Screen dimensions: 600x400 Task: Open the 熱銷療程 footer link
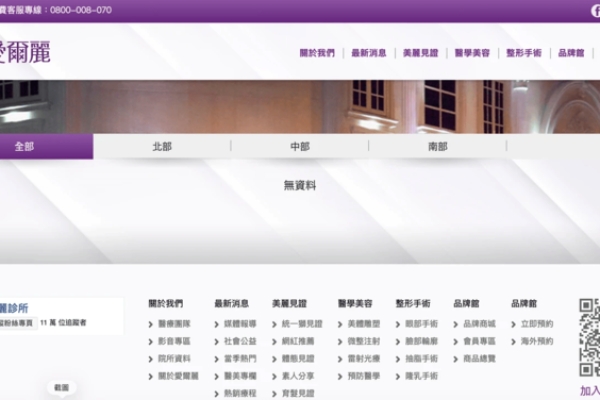point(240,393)
